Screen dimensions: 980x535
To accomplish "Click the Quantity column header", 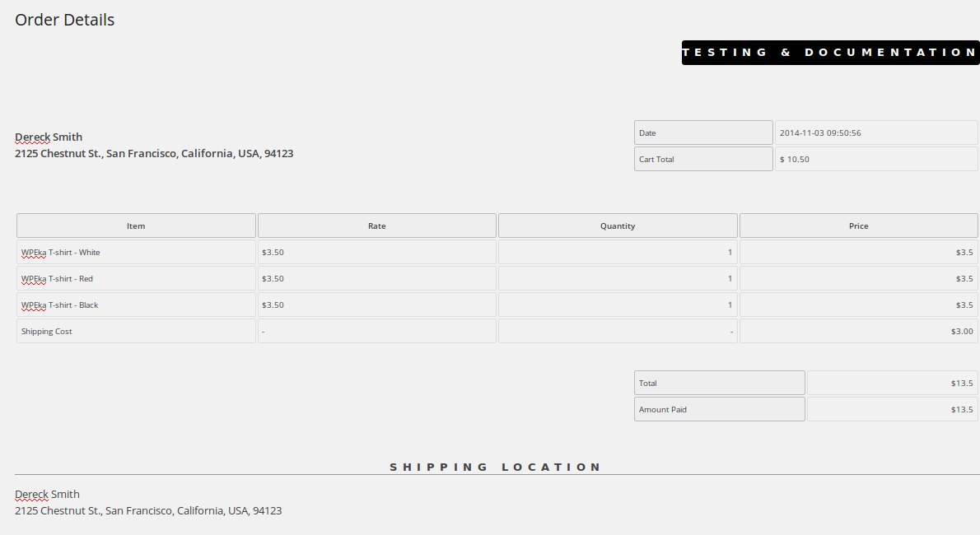I will pos(618,226).
